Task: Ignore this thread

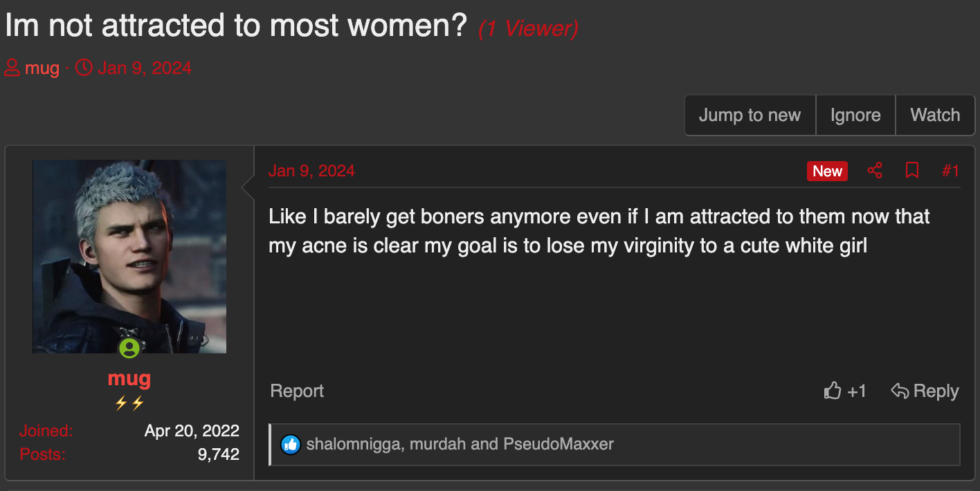Action: point(855,115)
